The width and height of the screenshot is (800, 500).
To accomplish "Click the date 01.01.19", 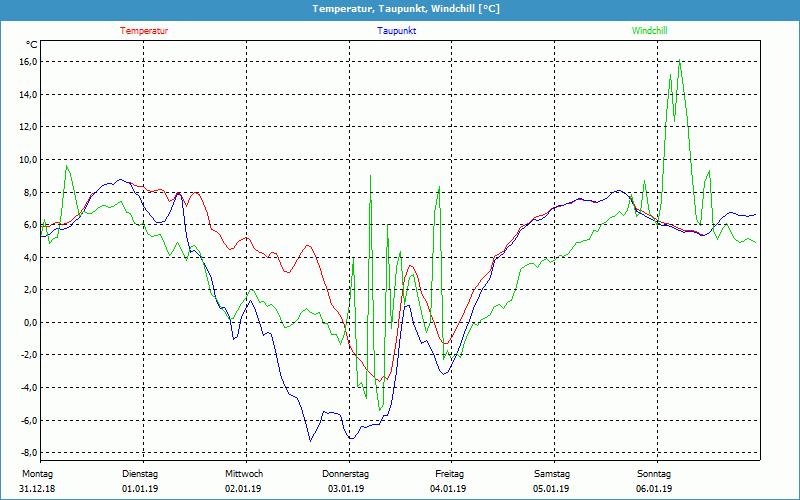I will click(140, 489).
